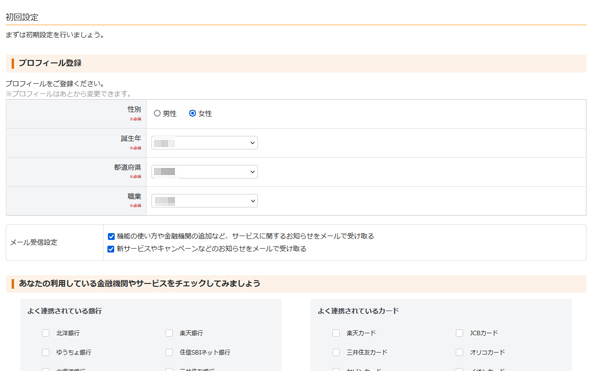Screen dimensions: 600x371
Task: Click the よく連携されている銀行 heading
Action: pos(64,311)
